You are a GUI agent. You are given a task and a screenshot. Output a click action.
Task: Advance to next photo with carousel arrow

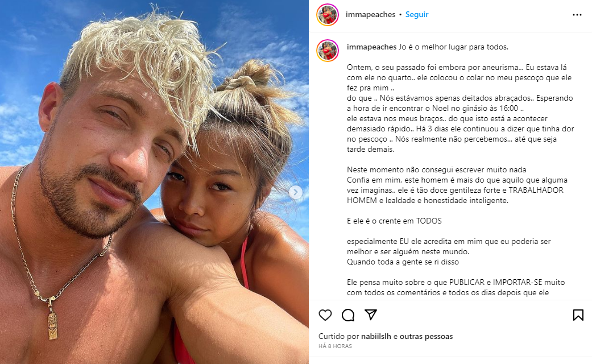pos(296,192)
